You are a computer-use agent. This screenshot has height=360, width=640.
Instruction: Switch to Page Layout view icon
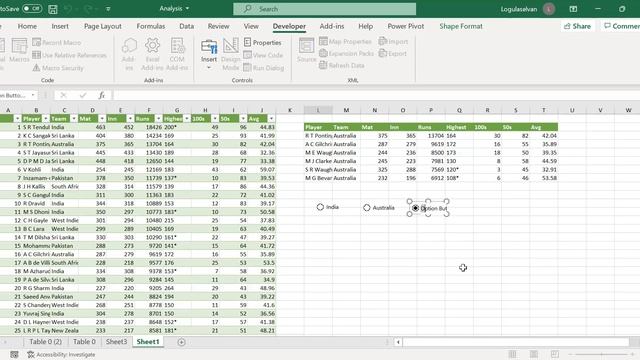[x=533, y=354]
